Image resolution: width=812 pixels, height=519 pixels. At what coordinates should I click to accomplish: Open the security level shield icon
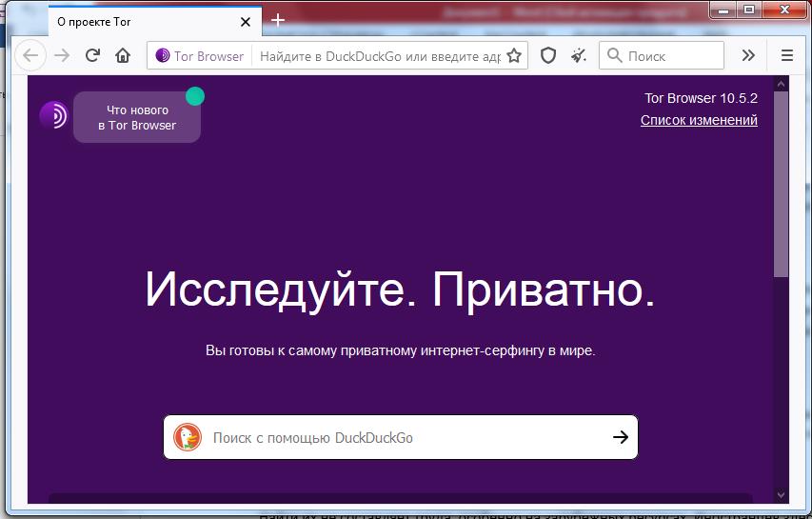tap(548, 55)
